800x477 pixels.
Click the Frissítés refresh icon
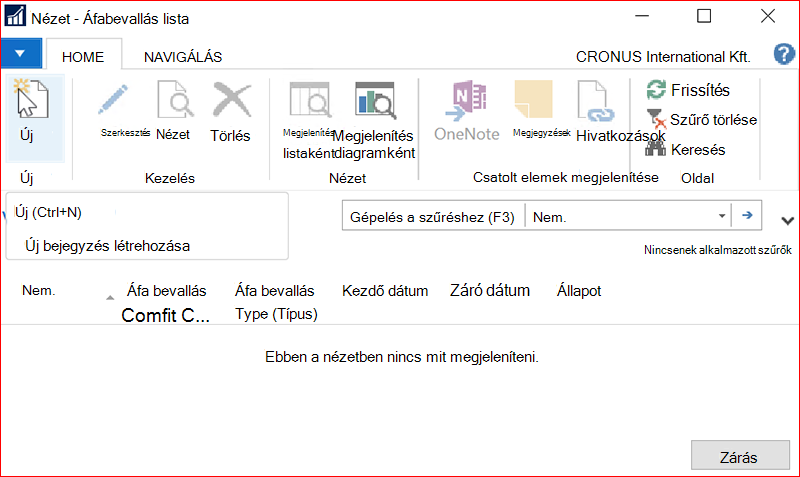tap(656, 90)
